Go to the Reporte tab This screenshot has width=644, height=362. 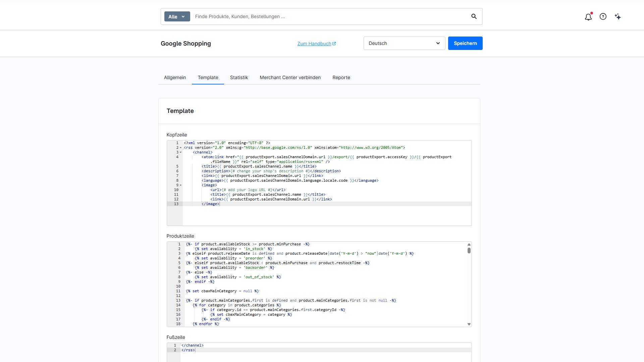tap(341, 77)
